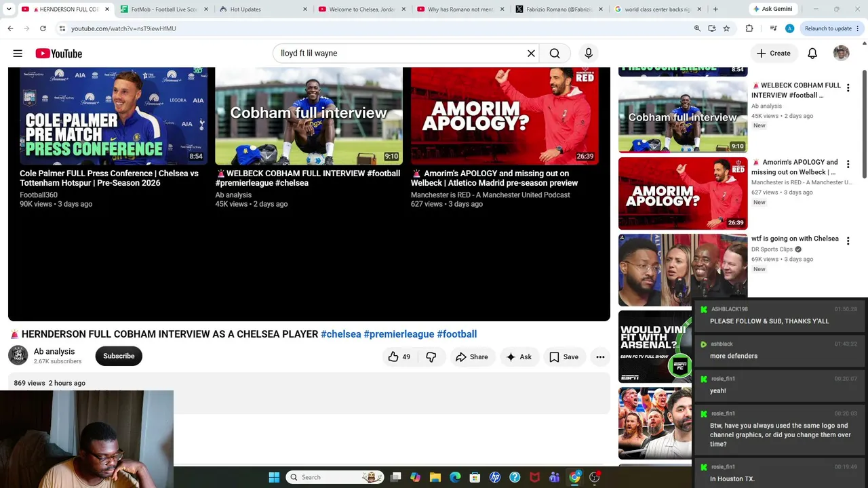Play Amorim Apology end-screen thumbnail
868x488 pixels.
(x=505, y=116)
